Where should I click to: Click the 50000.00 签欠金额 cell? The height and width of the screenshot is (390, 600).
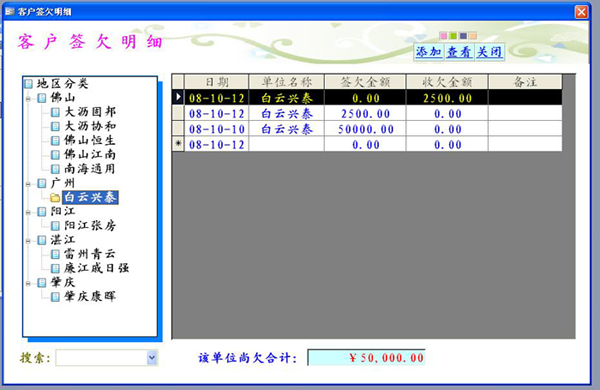[365, 129]
